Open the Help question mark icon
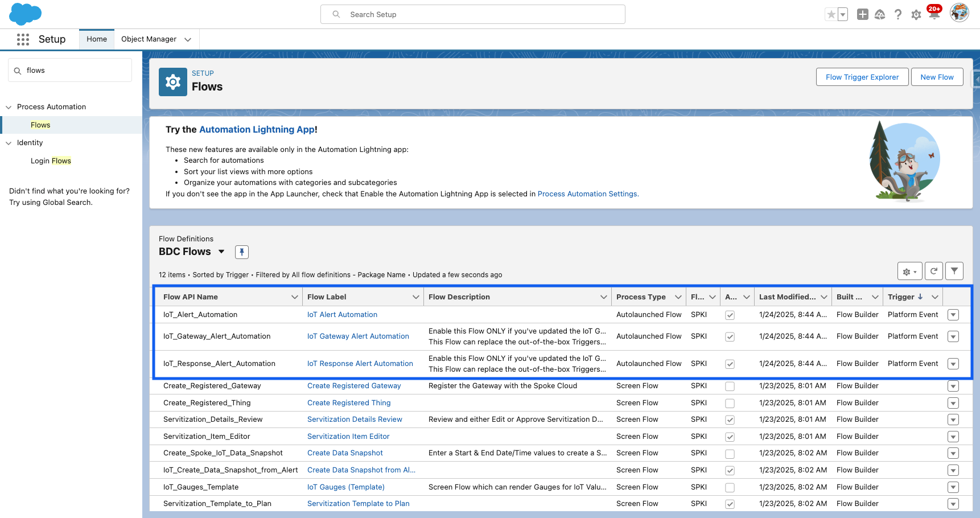The height and width of the screenshot is (518, 980). (x=898, y=14)
